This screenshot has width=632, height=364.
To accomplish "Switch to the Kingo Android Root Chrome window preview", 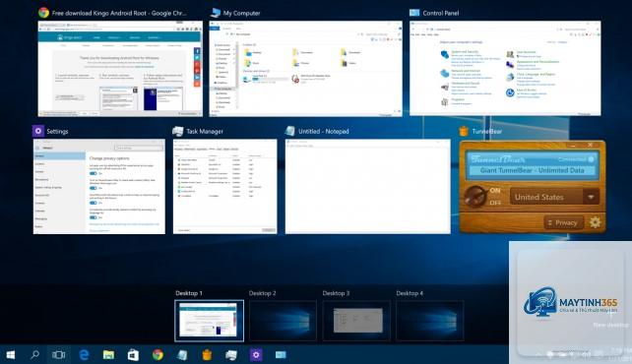I will (x=120, y=69).
